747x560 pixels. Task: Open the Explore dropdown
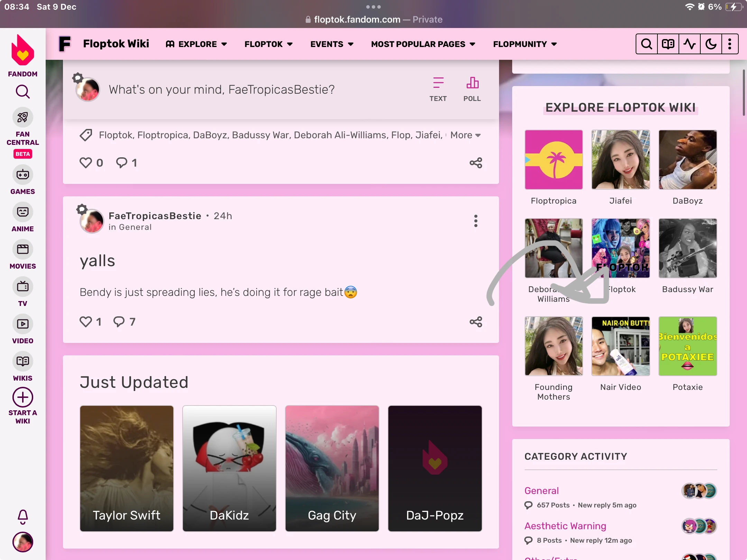(196, 44)
